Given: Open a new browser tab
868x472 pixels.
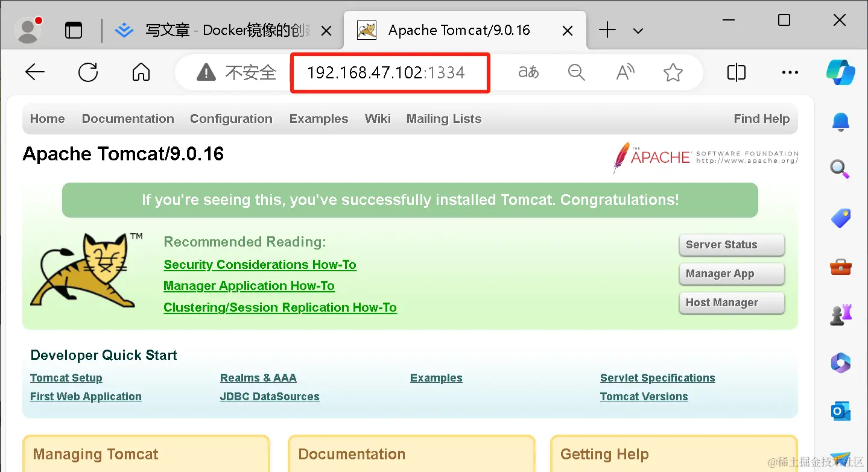Looking at the screenshot, I should pos(607,30).
